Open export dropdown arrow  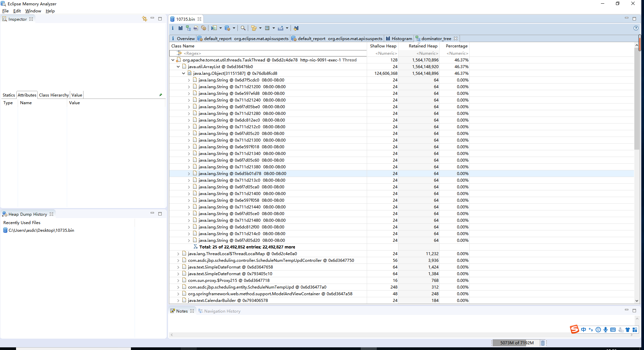(x=287, y=28)
